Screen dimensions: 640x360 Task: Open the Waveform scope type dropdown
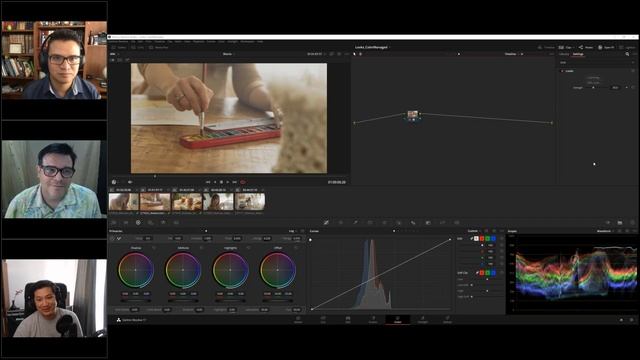tap(605, 231)
